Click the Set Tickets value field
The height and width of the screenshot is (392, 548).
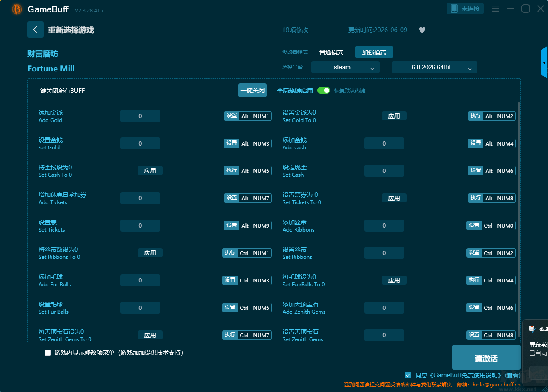[140, 226]
